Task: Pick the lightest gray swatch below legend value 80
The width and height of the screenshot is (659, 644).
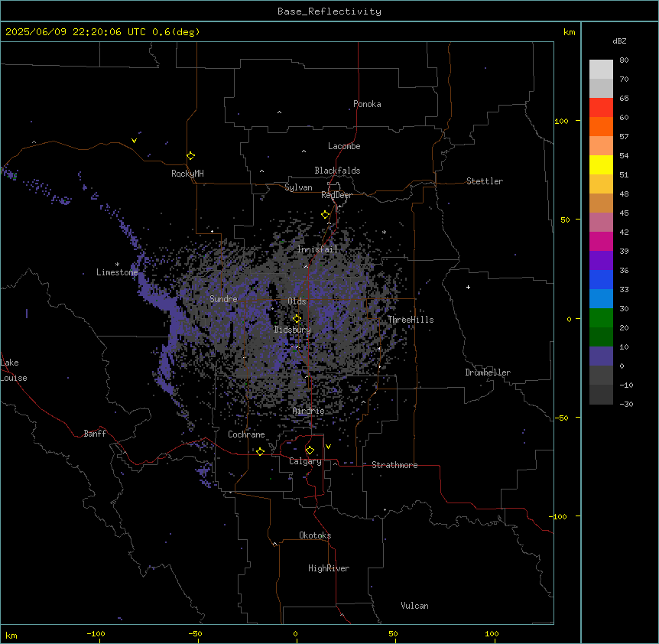Action: (x=601, y=69)
